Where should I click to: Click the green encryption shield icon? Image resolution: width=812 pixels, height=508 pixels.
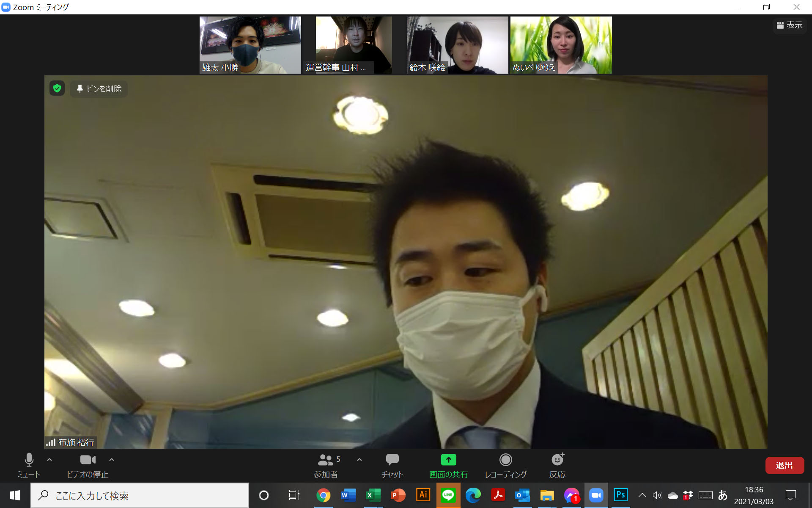(x=57, y=88)
